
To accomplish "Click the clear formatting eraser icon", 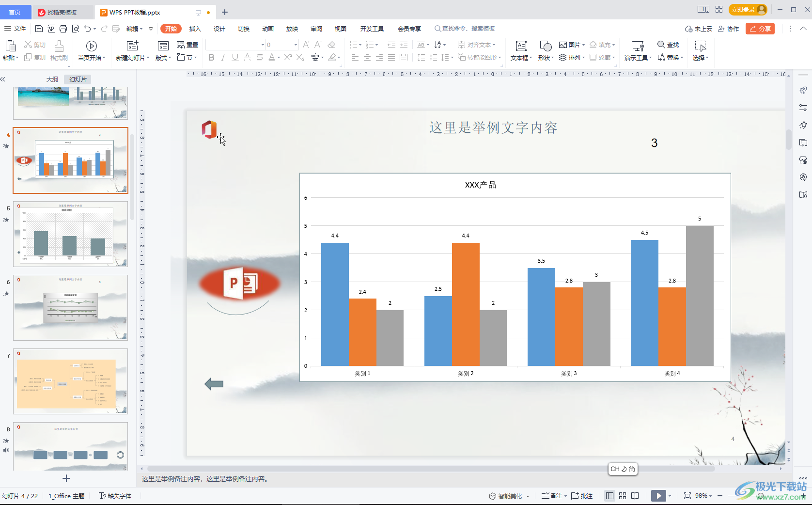I will tap(332, 45).
